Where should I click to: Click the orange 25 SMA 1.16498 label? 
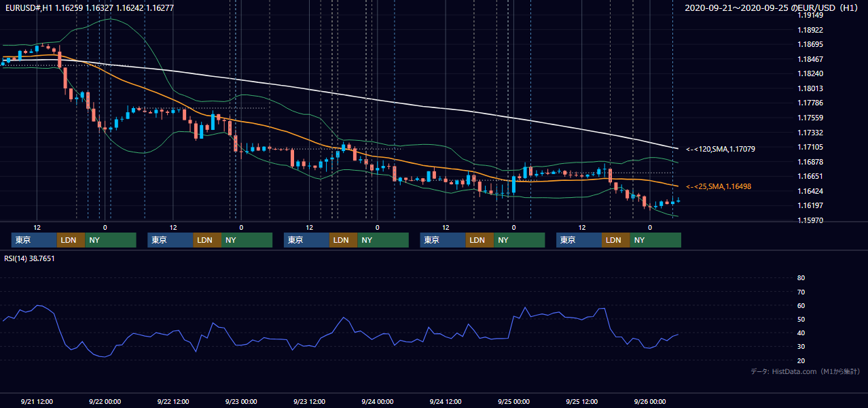coord(718,186)
